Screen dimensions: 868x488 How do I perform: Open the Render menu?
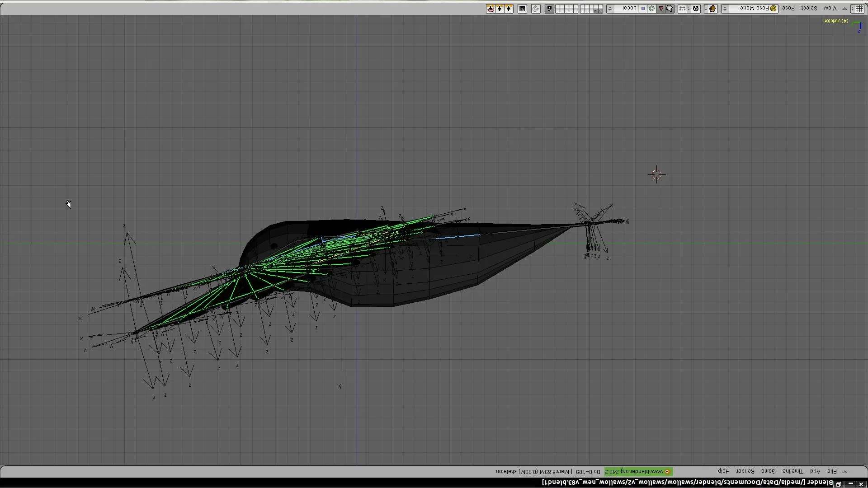point(745,471)
